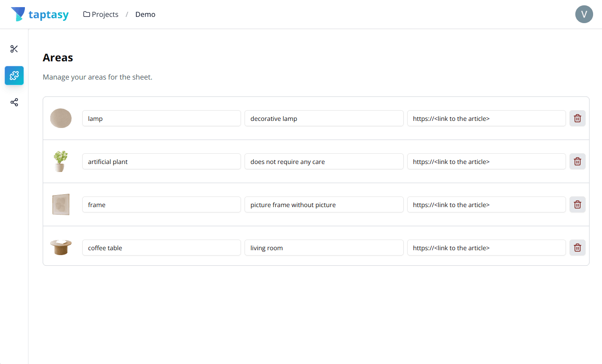This screenshot has width=602, height=364.
Task: Remove the frame entry via the trash button
Action: 577,204
